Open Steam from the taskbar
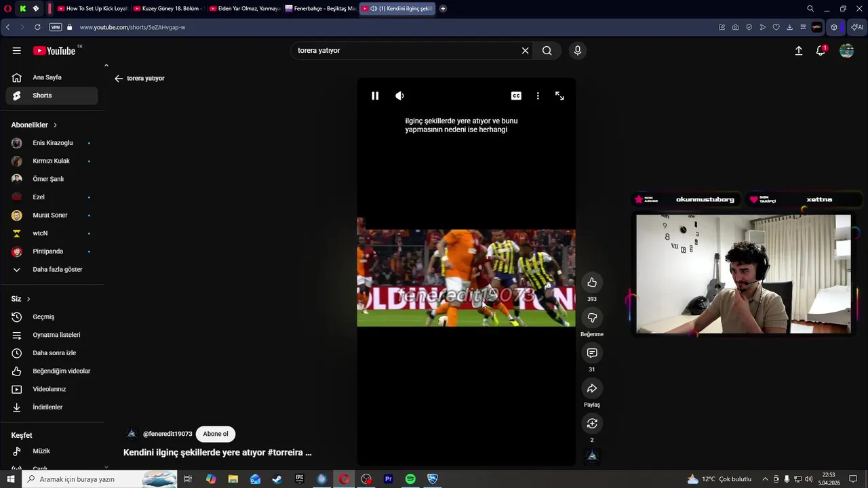The height and width of the screenshot is (488, 868). tap(277, 479)
